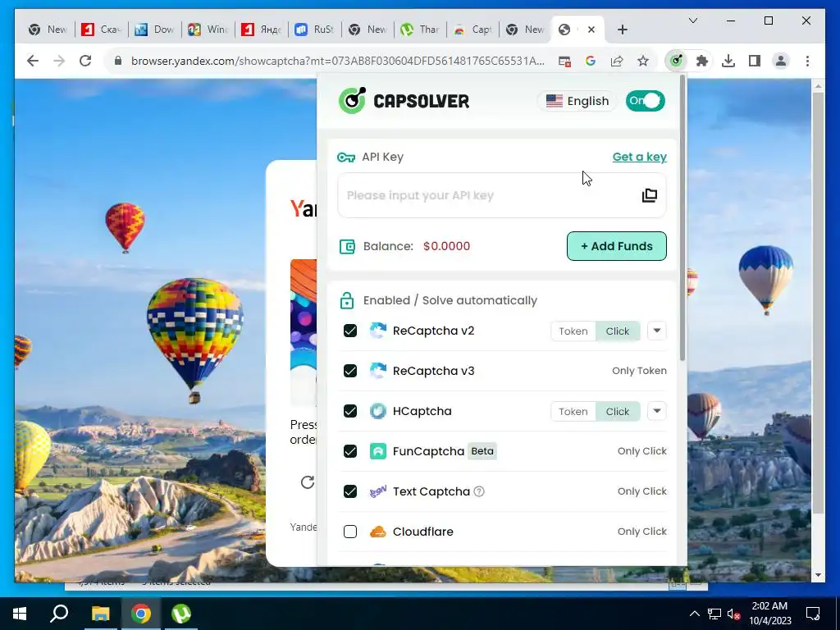Click the site lock icon
This screenshot has height=630, width=840.
point(118,61)
